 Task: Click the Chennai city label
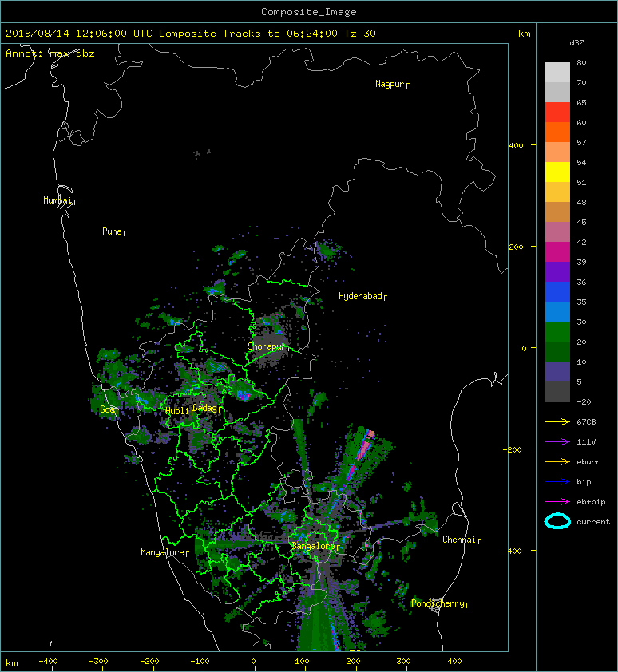click(462, 540)
